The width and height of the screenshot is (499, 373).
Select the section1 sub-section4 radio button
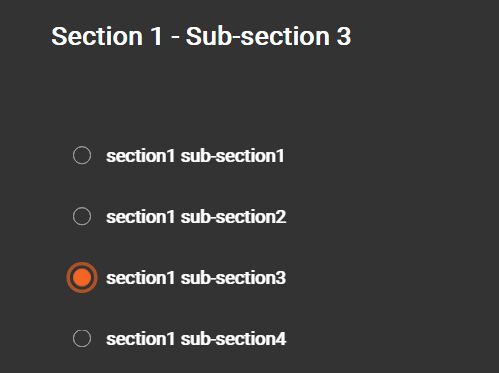(82, 339)
